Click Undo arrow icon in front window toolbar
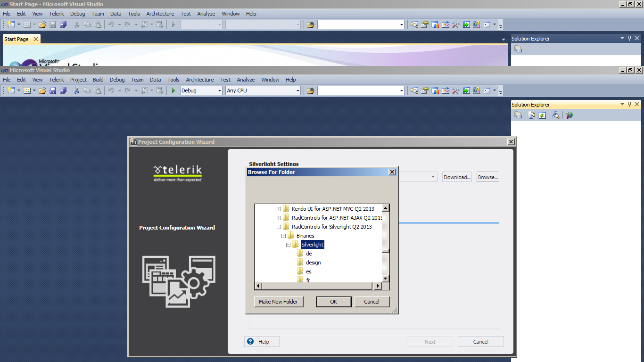Image resolution: width=644 pixels, height=362 pixels. pos(111,90)
